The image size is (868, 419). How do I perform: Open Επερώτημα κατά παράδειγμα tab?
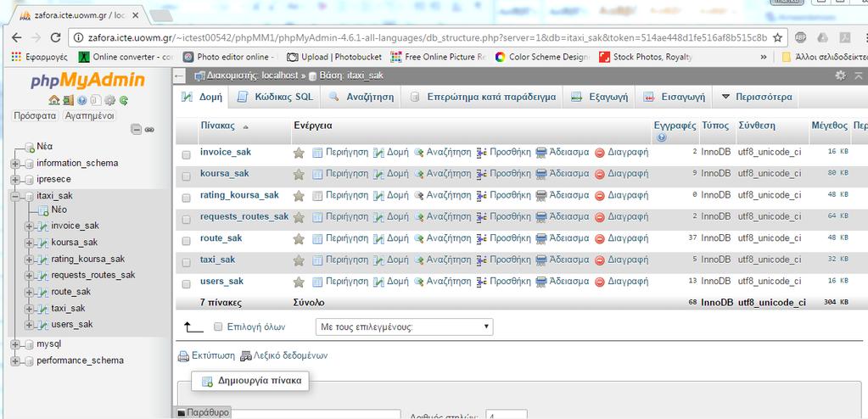[x=483, y=97]
